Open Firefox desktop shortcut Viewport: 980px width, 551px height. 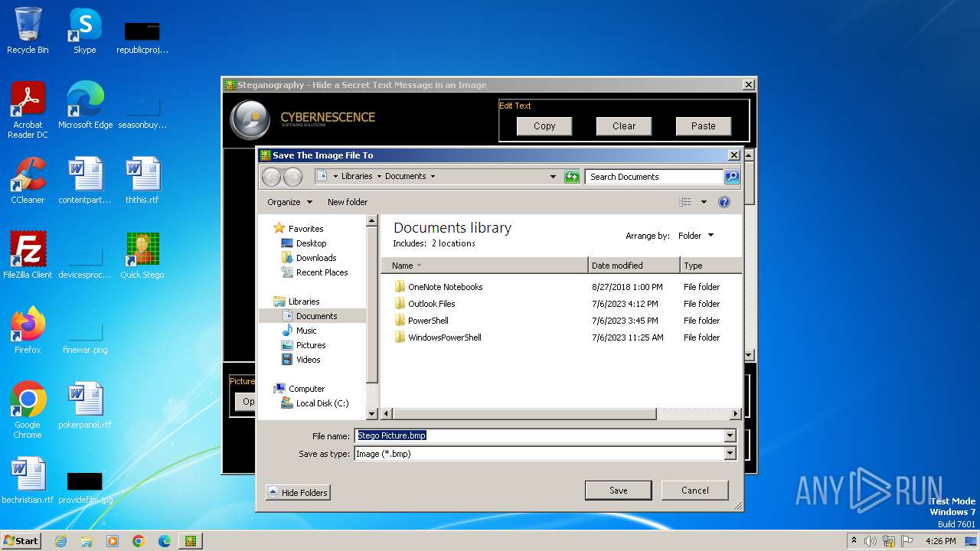tap(28, 331)
